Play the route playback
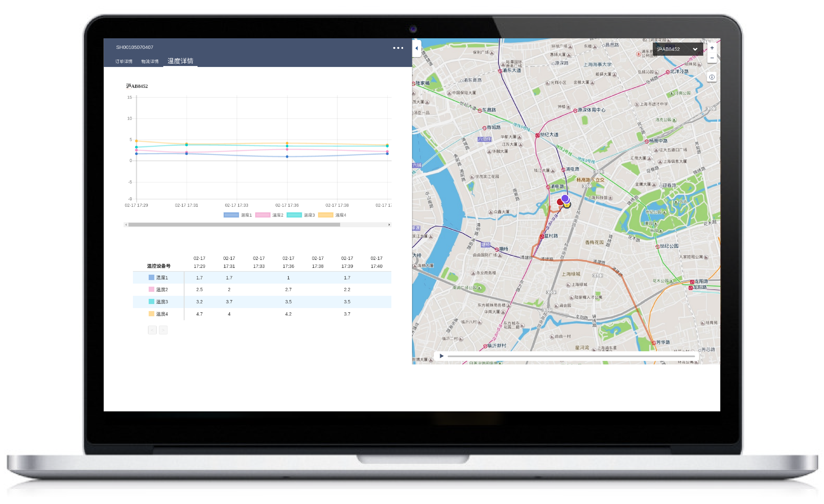 coord(441,356)
